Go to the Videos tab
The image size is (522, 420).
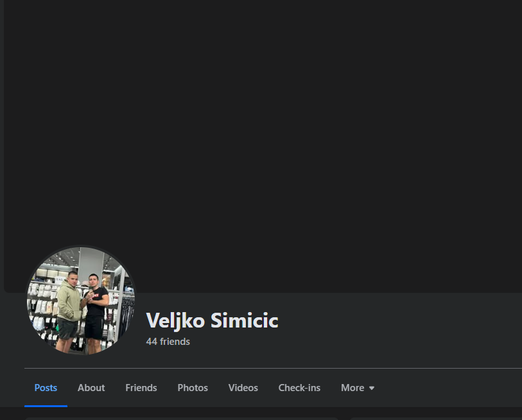pos(243,388)
